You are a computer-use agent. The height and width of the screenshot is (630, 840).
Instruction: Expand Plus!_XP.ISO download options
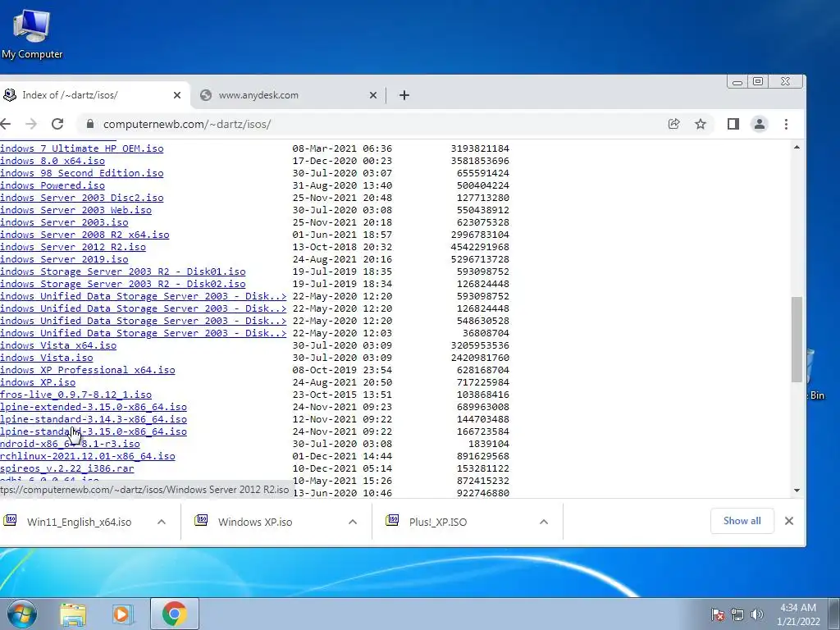point(544,522)
